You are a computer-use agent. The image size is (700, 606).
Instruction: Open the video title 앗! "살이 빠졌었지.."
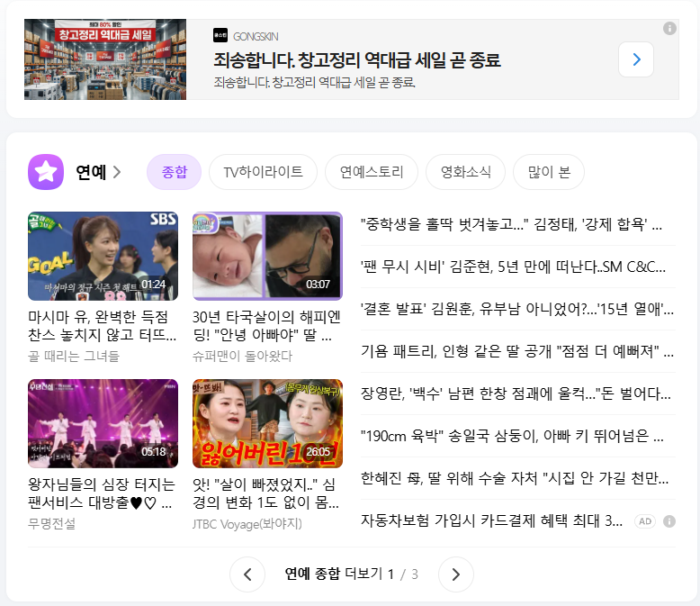(x=265, y=493)
